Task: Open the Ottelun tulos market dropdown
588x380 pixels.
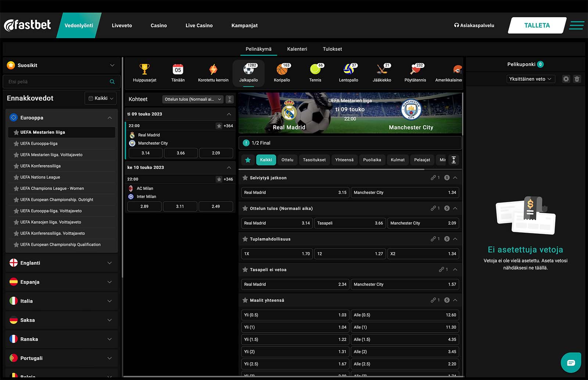Action: tap(193, 99)
